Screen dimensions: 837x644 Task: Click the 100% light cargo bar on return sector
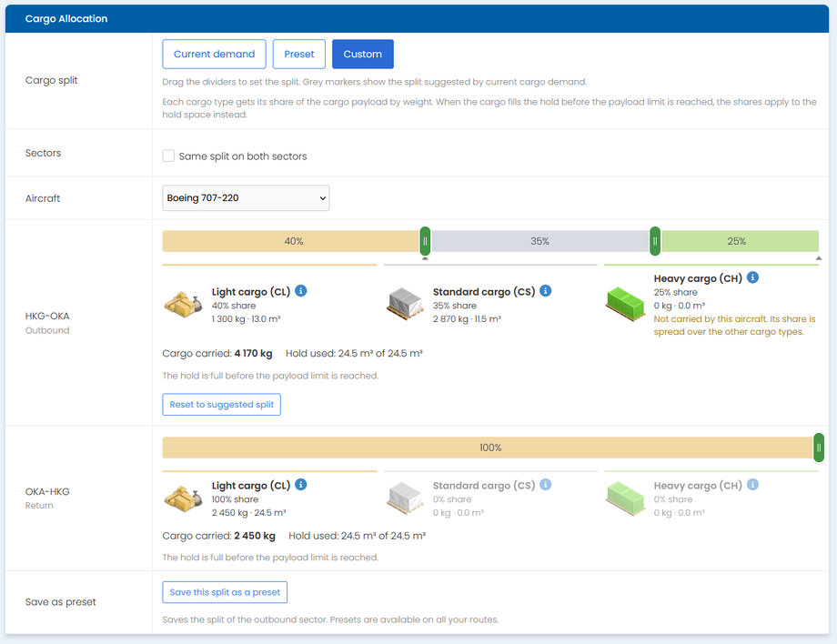tap(488, 448)
